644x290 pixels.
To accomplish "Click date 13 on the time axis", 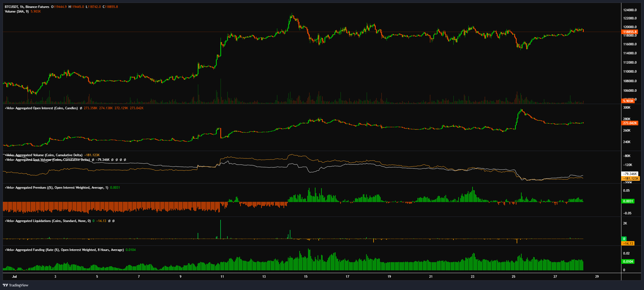I will (264, 277).
